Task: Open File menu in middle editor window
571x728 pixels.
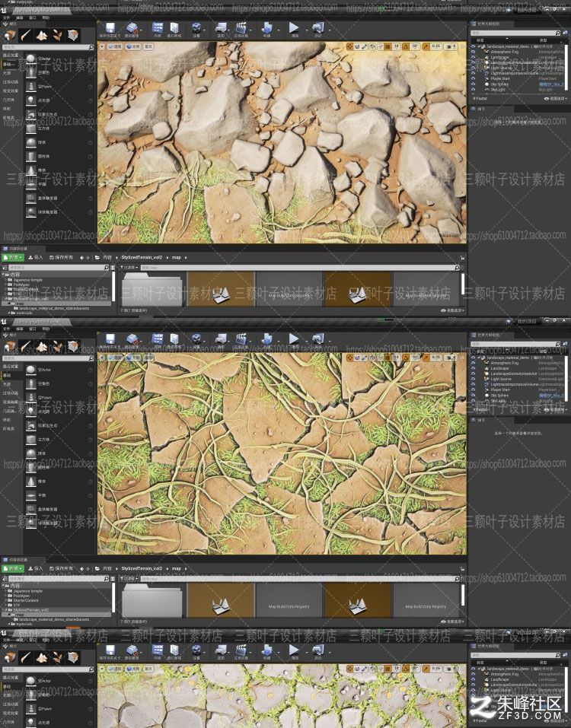Action: 6,329
